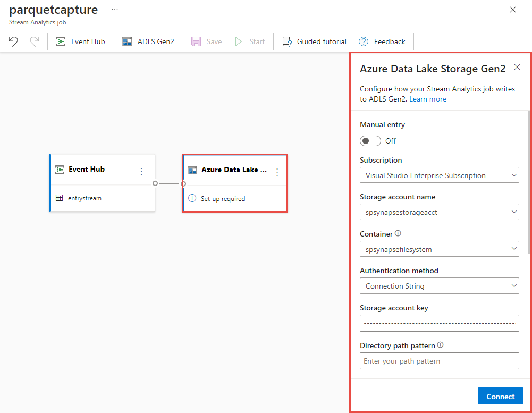Add ADLS Gen2 output from toolbar
The height and width of the screenshot is (413, 532).
point(148,41)
